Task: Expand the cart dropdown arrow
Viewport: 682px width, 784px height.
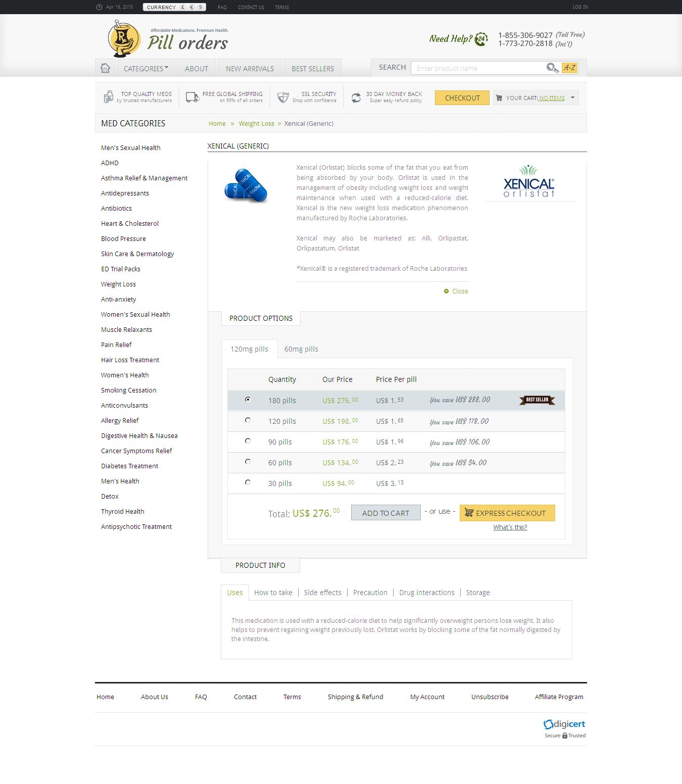Action: [x=572, y=98]
